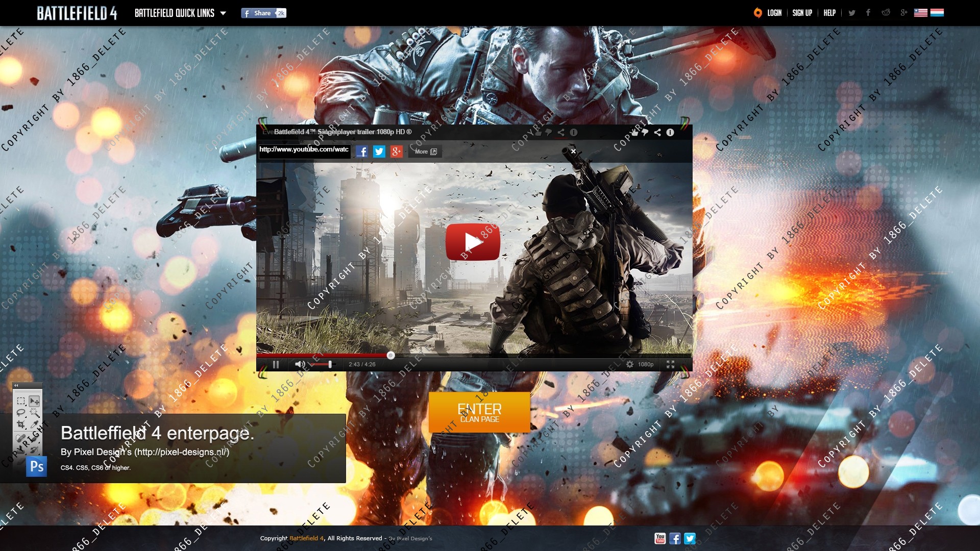
Task: Click the thumbs up icon in player header
Action: click(634, 132)
